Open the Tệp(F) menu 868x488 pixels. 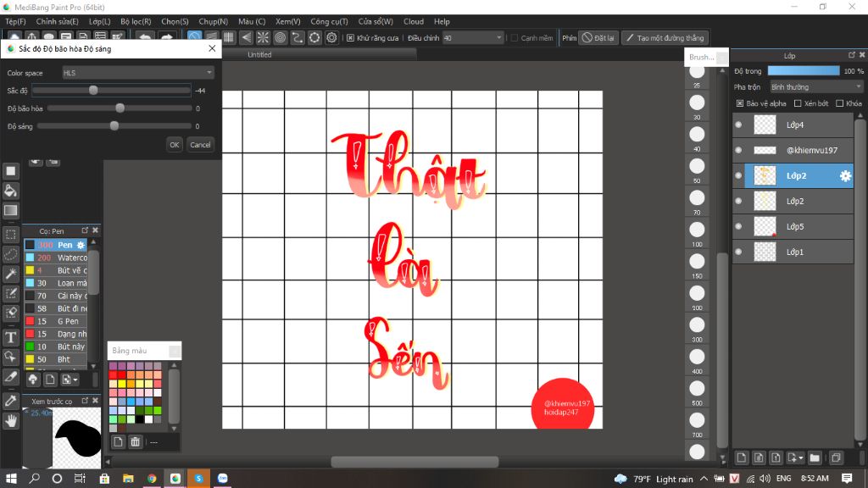15,21
